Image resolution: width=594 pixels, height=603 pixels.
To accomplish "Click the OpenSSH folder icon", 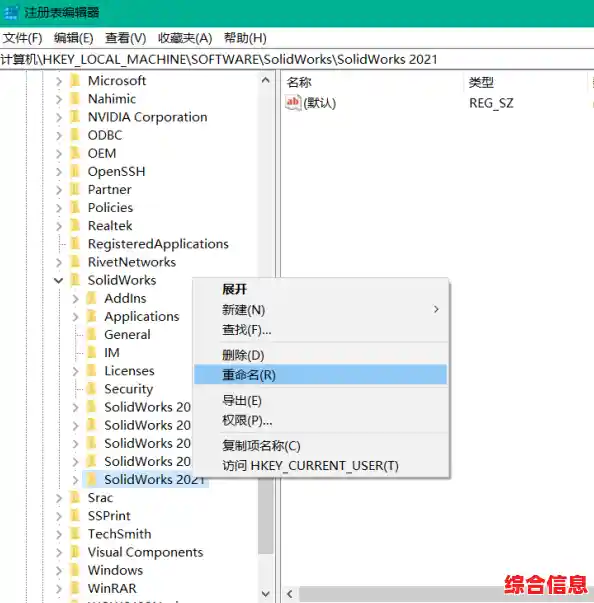I will tap(75, 171).
